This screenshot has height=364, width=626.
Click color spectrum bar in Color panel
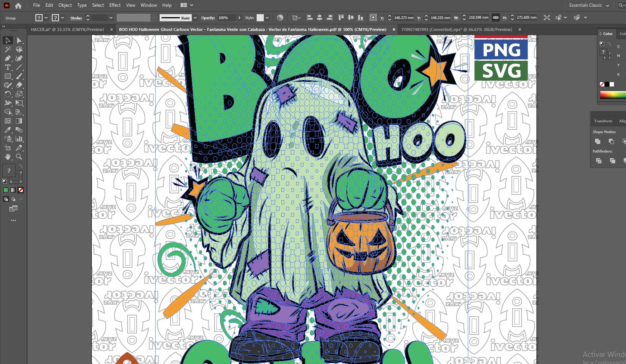coord(613,95)
